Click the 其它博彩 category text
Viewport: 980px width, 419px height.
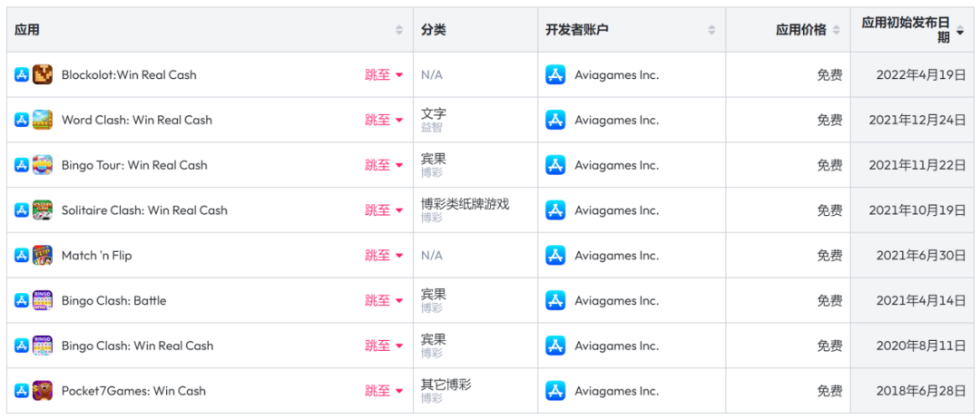tap(446, 384)
